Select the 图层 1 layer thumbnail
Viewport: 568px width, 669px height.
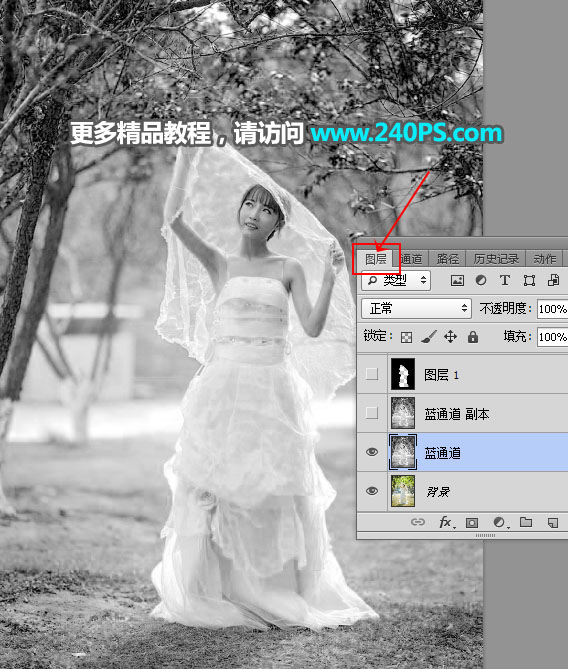pyautogui.click(x=402, y=374)
